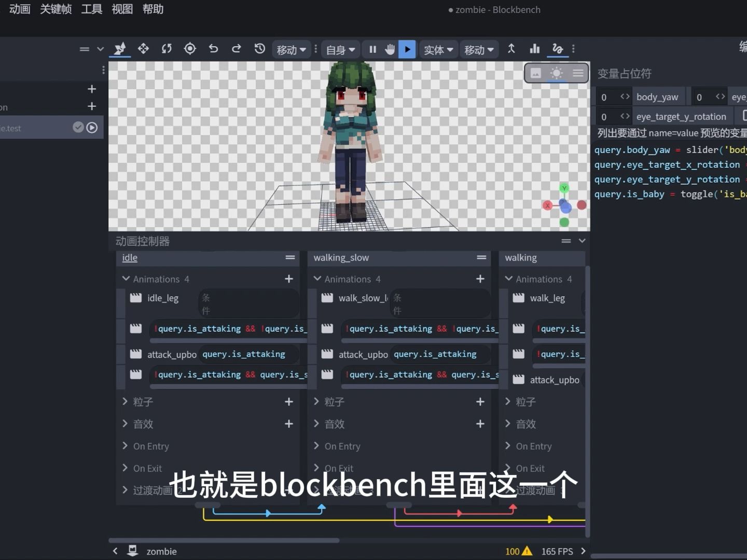The image size is (747, 560).
Task: Click the animate brush icon in the toolbar
Action: click(x=120, y=48)
